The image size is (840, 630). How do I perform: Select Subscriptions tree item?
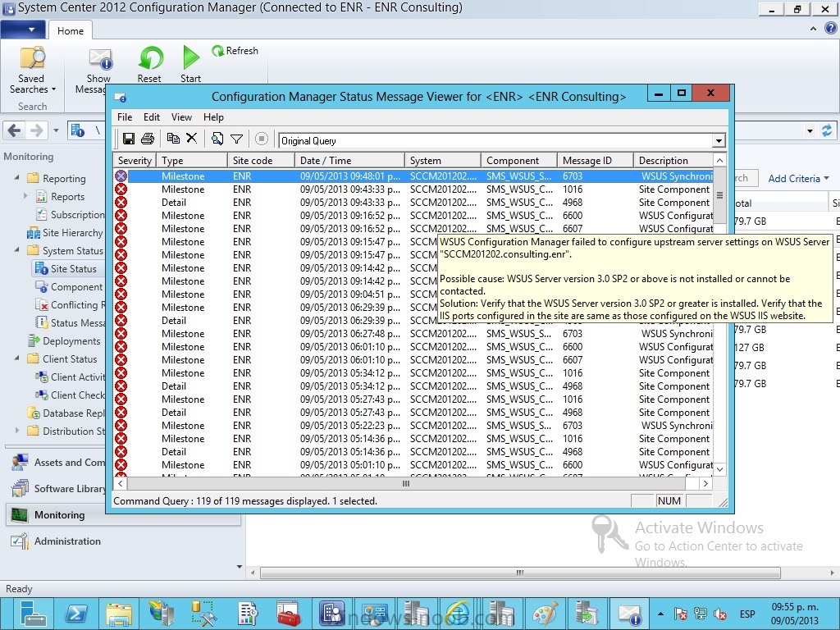[71, 215]
